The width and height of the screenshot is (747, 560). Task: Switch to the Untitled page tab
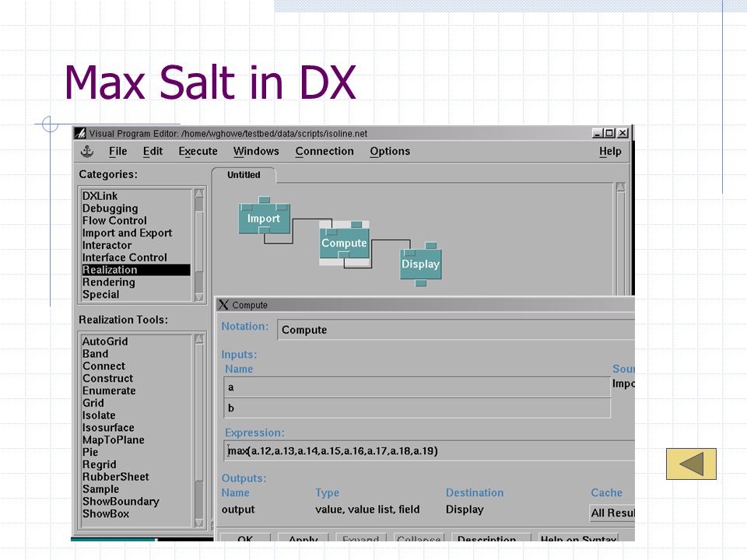pyautogui.click(x=244, y=175)
